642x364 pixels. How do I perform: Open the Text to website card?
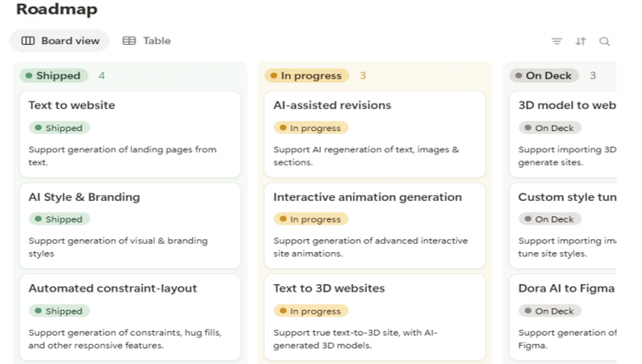click(130, 134)
